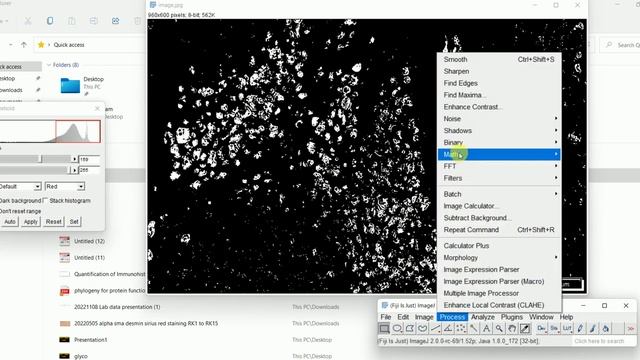640x360 pixels.
Task: Expand the highlighted Math submenu
Action: (499, 154)
